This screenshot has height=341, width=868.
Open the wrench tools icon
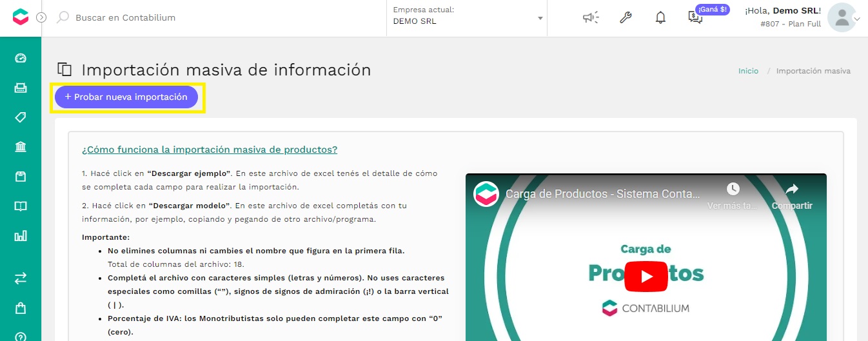click(x=626, y=17)
